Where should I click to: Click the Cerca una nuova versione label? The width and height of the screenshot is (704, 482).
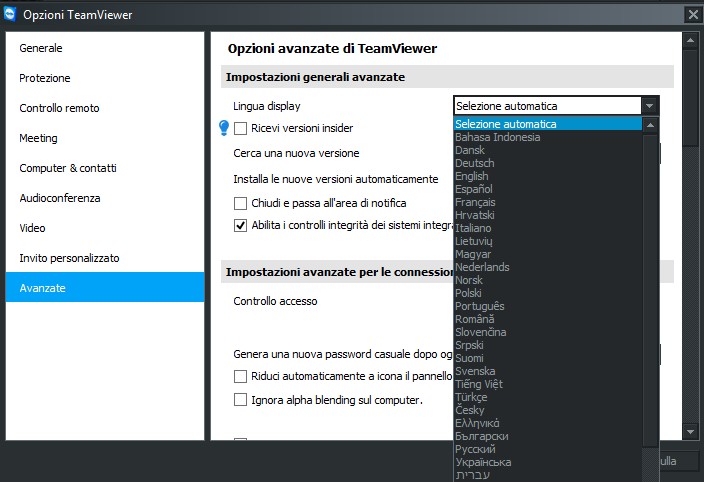[296, 153]
